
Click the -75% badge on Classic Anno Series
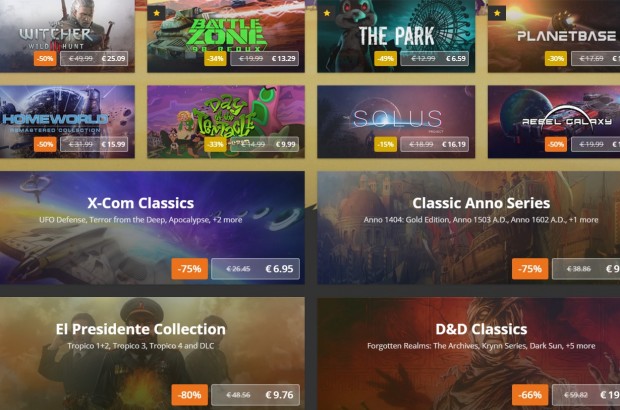(530, 269)
